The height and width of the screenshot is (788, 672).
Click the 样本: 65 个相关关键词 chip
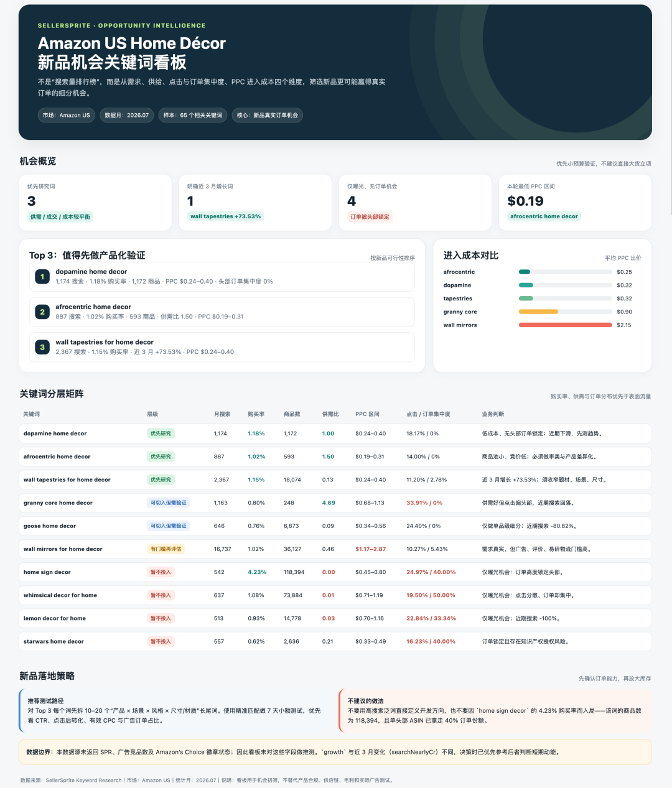pos(193,115)
